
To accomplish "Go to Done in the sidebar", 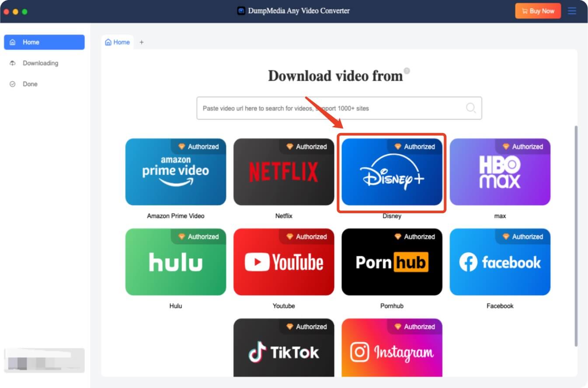I will coord(44,84).
